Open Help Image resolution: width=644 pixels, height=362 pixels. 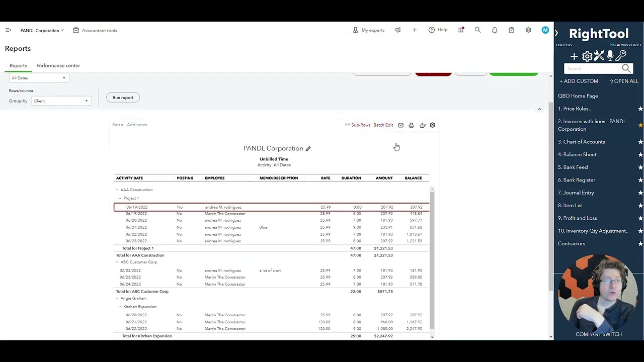coord(438,30)
